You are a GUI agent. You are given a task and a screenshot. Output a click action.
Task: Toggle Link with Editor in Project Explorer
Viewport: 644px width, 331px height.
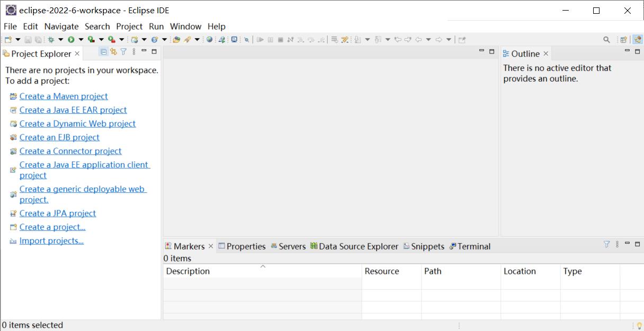point(113,51)
